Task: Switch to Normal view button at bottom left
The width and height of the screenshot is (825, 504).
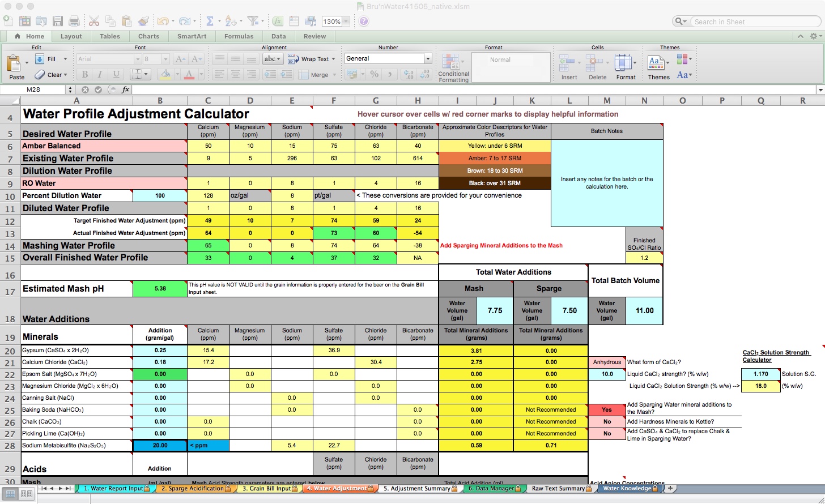Action: click(x=11, y=494)
